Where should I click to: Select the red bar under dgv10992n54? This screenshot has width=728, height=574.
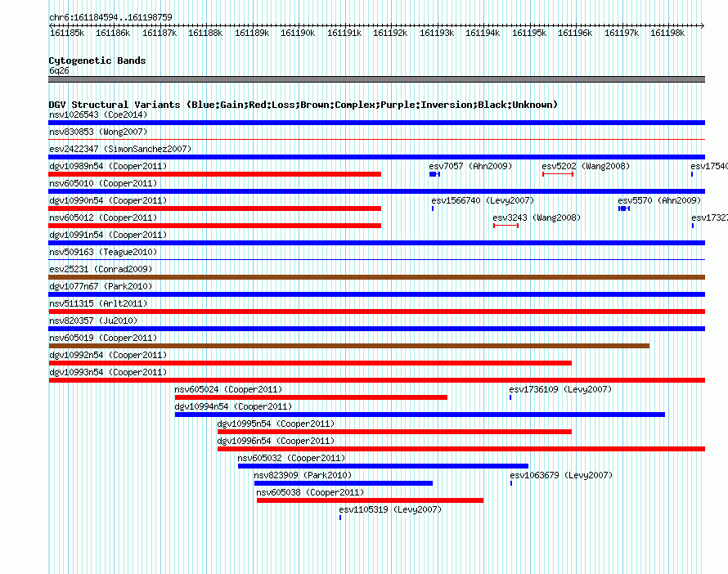tap(310, 363)
